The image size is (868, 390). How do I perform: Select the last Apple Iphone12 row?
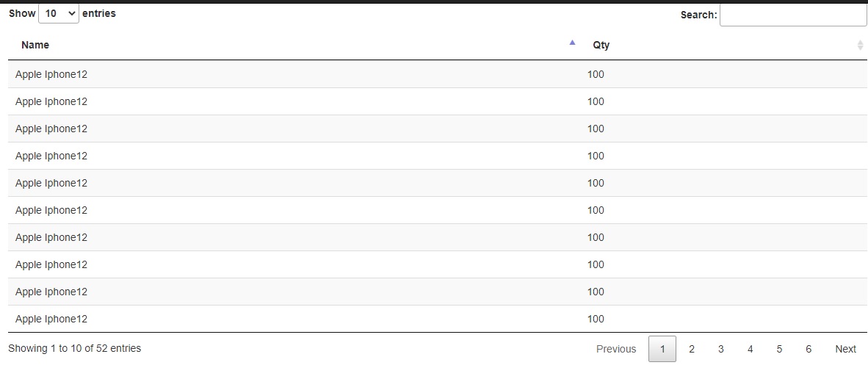coord(438,319)
